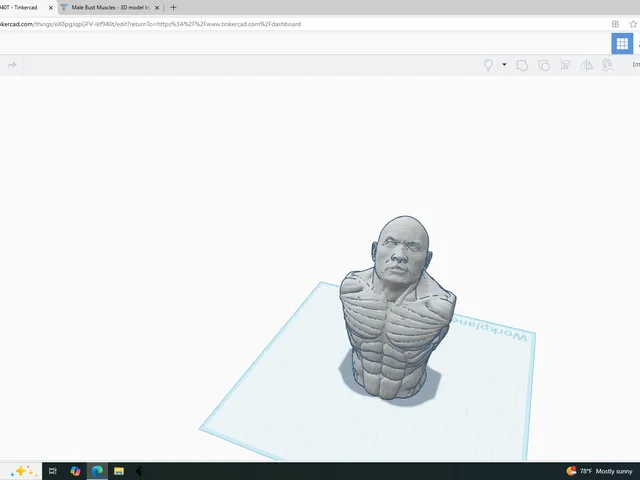This screenshot has width=640, height=480.
Task: Open the Copilot app on the taskbar
Action: tap(75, 471)
